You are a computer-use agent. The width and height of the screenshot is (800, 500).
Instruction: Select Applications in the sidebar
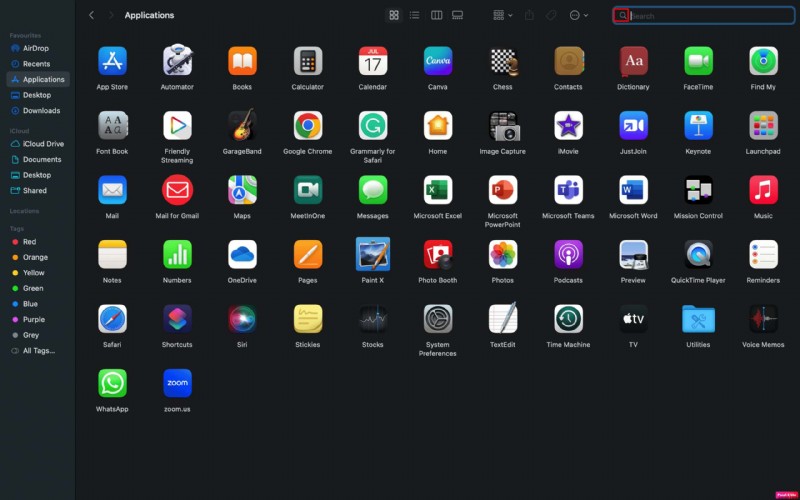point(38,79)
